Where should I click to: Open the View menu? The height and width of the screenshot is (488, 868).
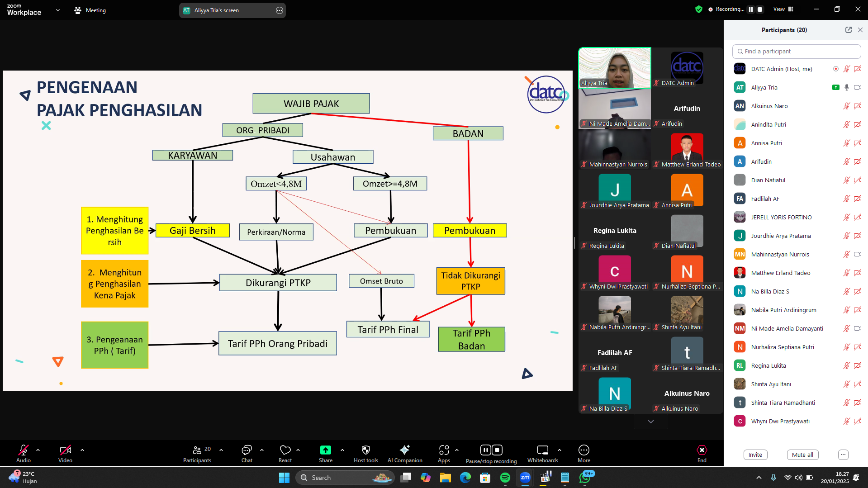click(x=783, y=9)
